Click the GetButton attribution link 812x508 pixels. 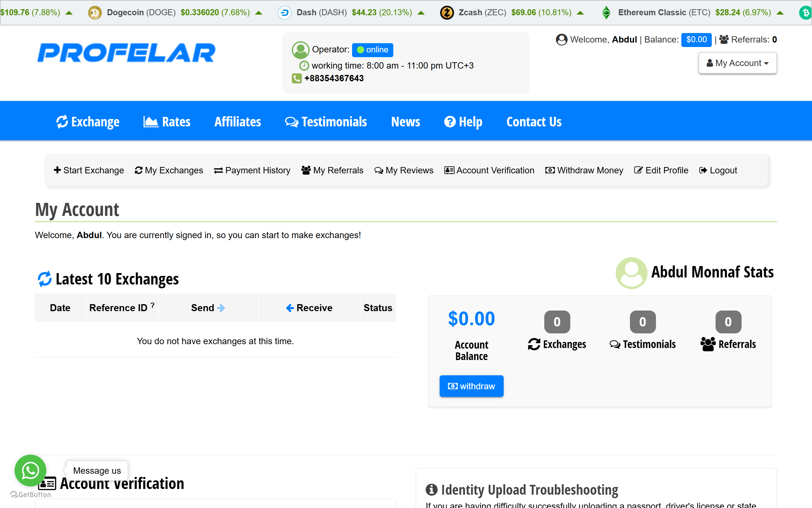30,494
